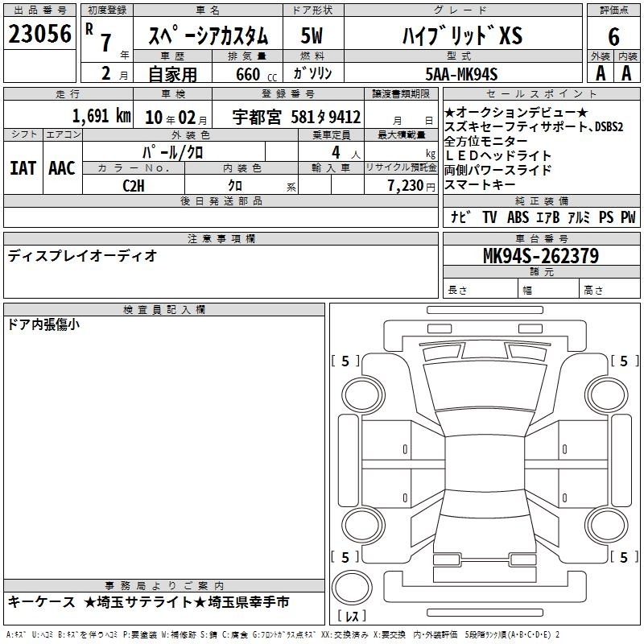Click the ディスプレイオーディオ notice text
Screen dimensions: 644x644
(x=82, y=256)
